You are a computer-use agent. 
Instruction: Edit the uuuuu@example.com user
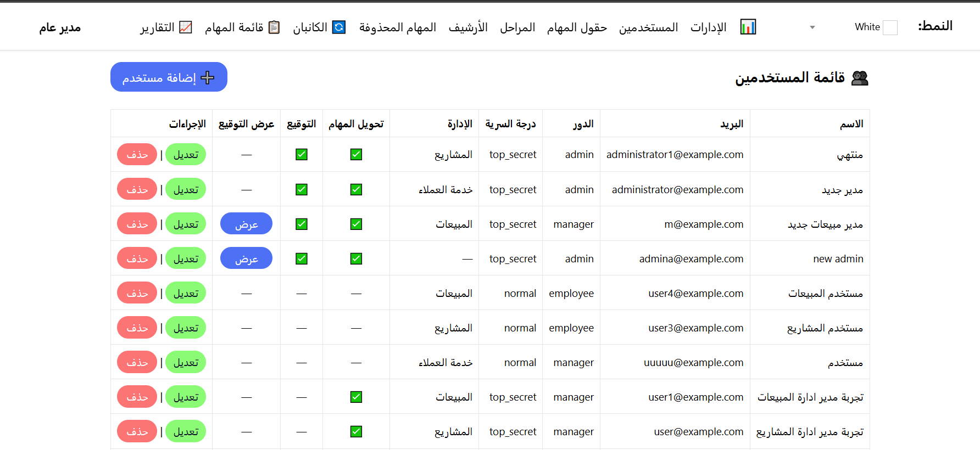click(186, 362)
